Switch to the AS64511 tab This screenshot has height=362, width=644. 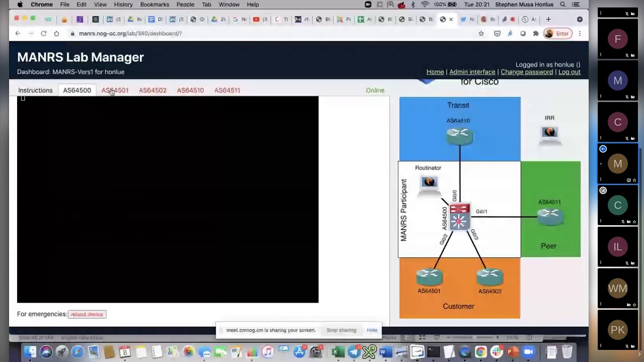(227, 90)
